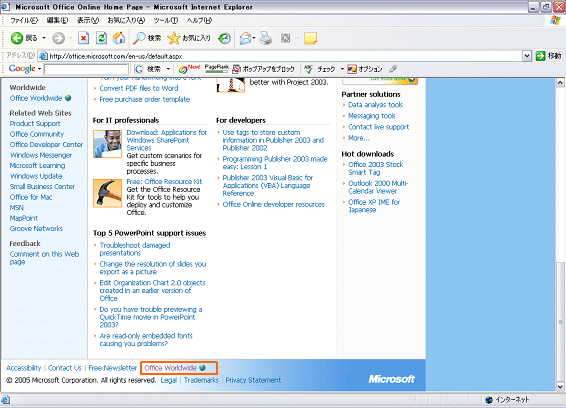Open the お気に入り(A) menu
The image size is (566, 408).
pos(126,20)
